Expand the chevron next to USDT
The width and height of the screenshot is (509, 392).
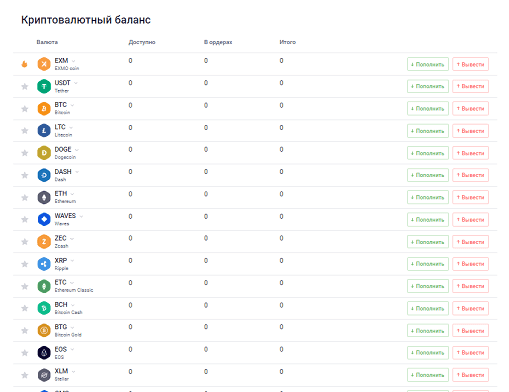coord(76,83)
